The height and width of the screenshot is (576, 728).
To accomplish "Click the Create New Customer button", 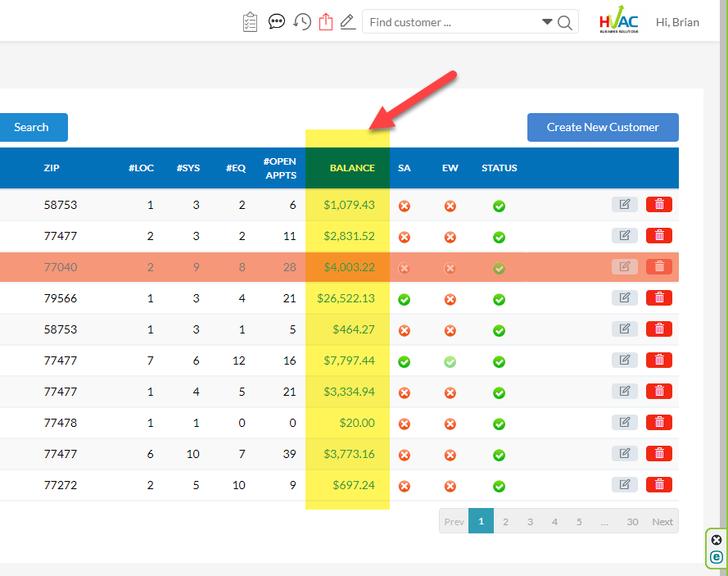I will pos(603,127).
